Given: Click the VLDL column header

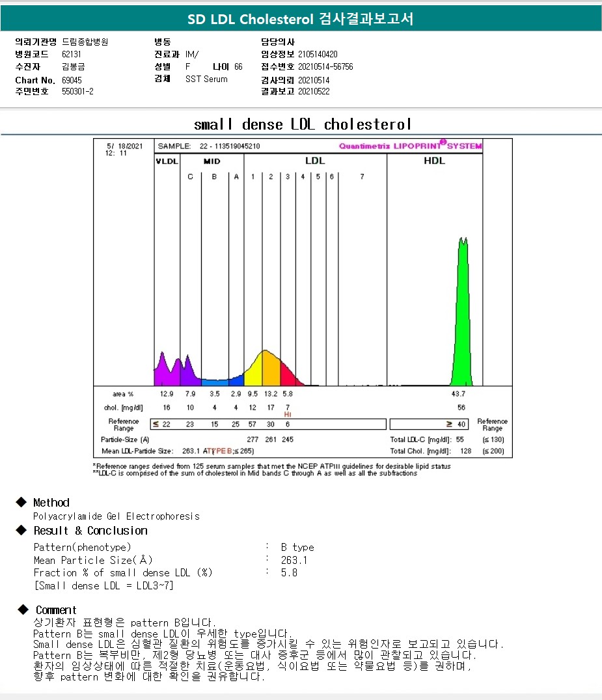Looking at the screenshot, I should [167, 161].
